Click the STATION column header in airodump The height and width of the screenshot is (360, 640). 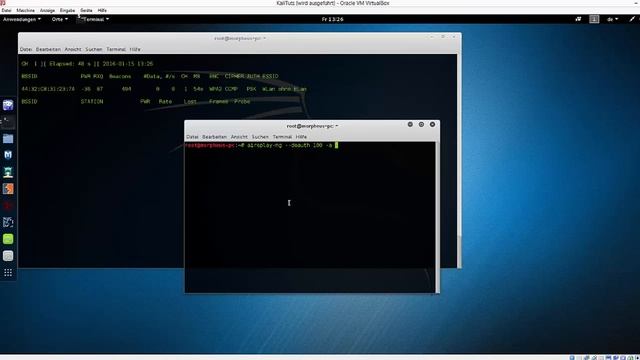click(x=92, y=102)
